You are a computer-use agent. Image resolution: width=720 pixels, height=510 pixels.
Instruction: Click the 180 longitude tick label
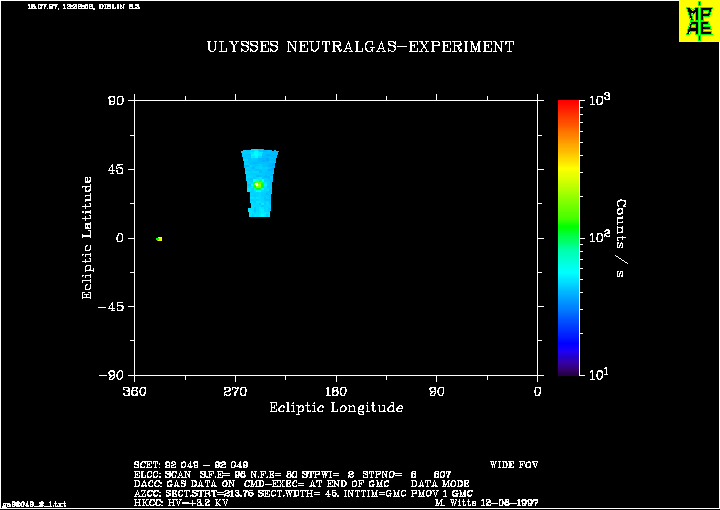click(x=336, y=392)
